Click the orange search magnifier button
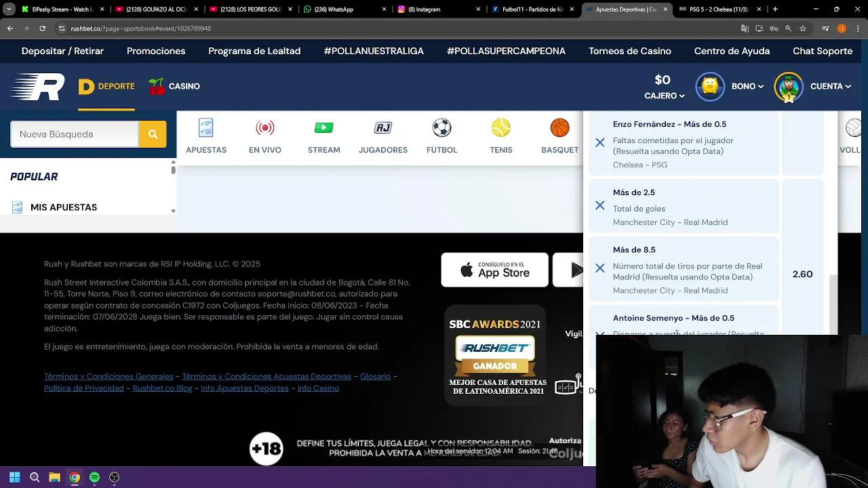The image size is (868, 488). pos(153,134)
